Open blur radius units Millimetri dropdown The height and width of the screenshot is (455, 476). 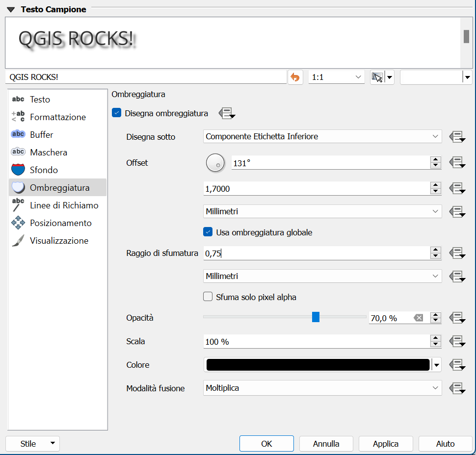tap(322, 276)
